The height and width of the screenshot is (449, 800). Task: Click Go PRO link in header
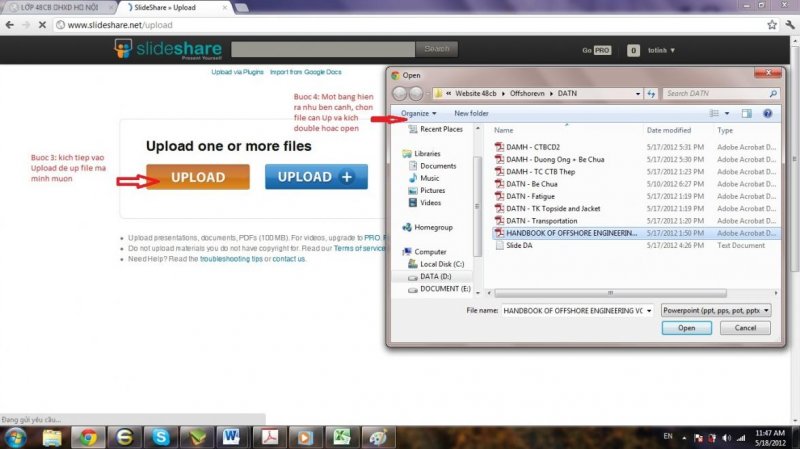[x=596, y=50]
